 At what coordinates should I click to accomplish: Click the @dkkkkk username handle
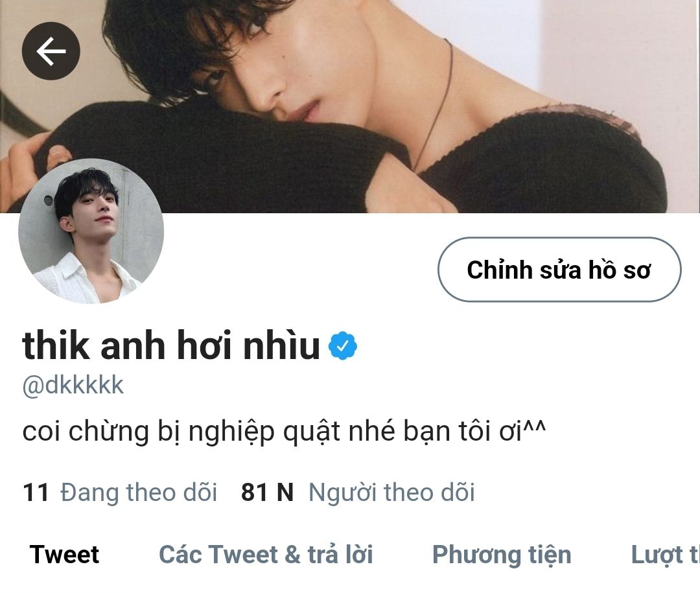tap(73, 386)
